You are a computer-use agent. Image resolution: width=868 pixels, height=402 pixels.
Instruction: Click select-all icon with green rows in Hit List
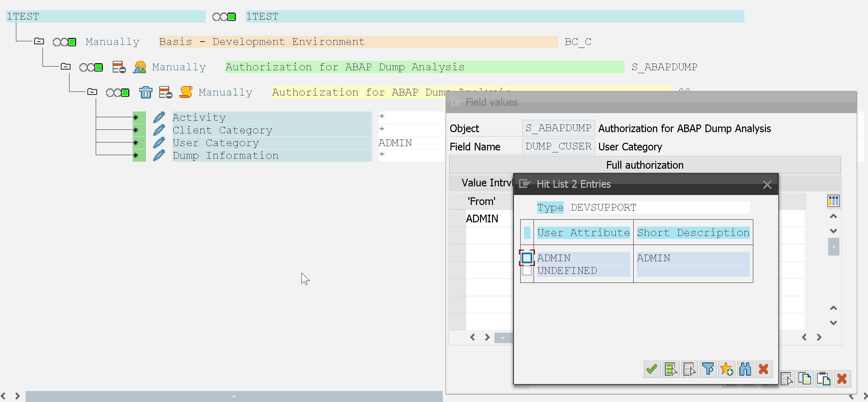[x=671, y=369]
